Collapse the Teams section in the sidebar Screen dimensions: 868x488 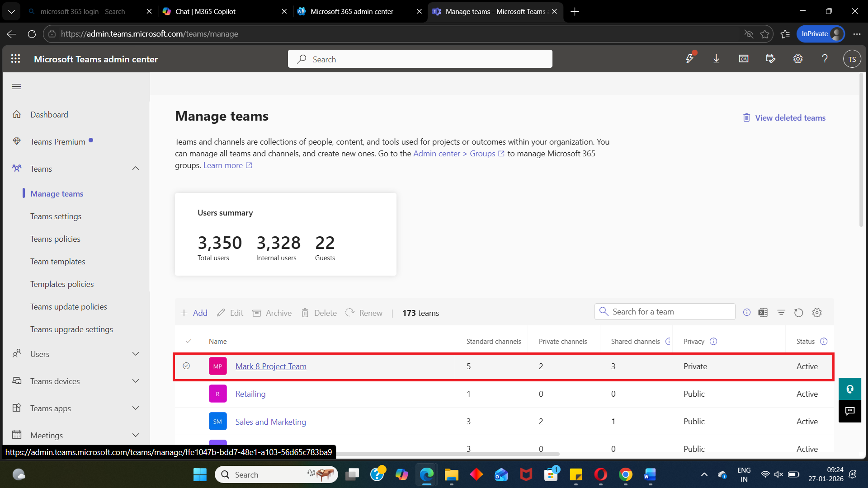pos(136,168)
